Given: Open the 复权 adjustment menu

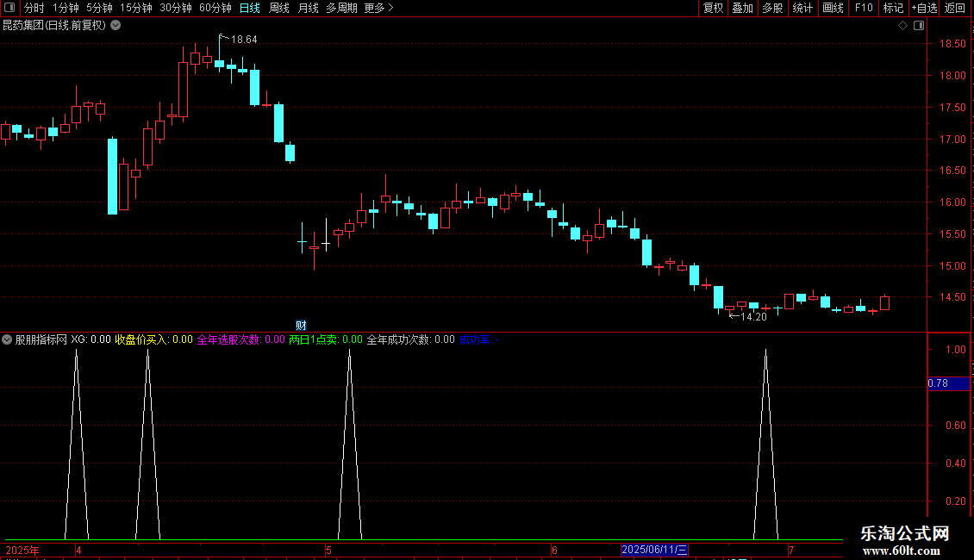Looking at the screenshot, I should (713, 8).
